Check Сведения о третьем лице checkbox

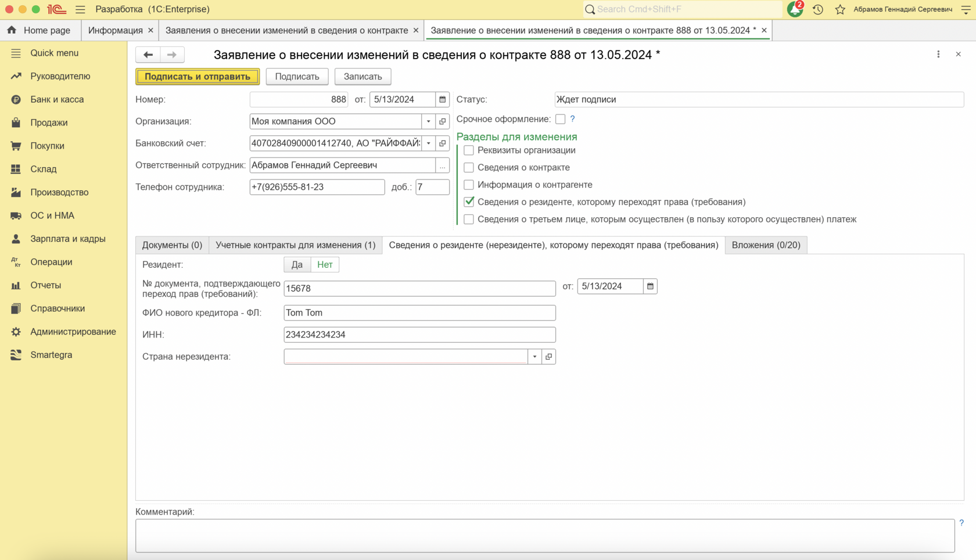[469, 220]
